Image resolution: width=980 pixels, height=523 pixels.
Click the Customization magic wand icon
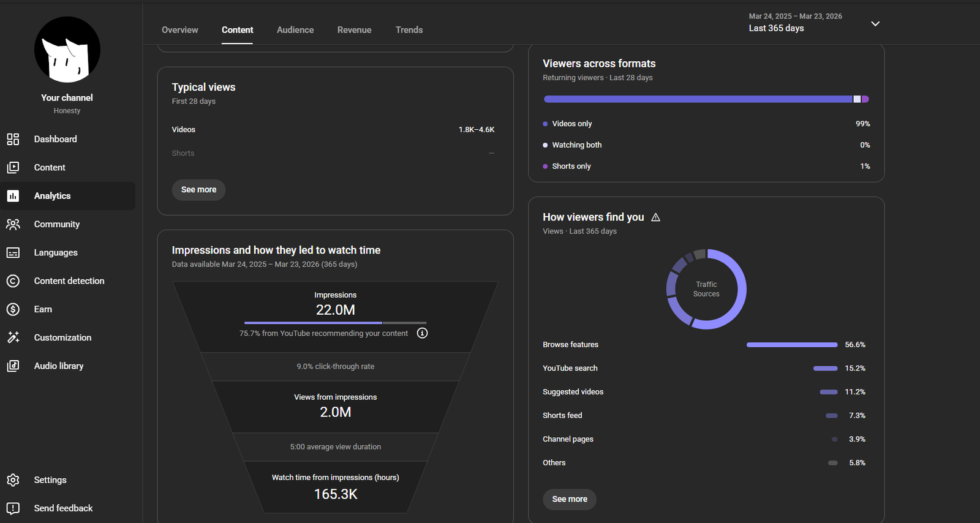(13, 337)
